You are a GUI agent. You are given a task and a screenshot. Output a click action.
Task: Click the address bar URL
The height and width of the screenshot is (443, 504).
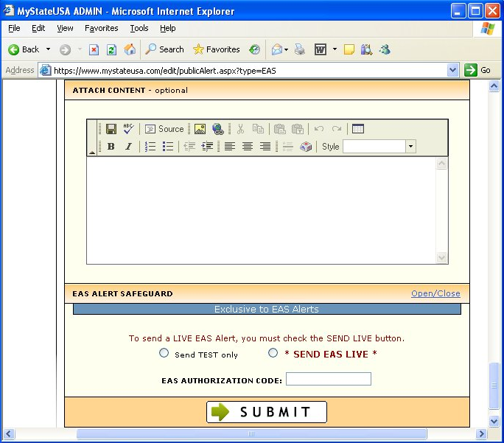(x=165, y=71)
